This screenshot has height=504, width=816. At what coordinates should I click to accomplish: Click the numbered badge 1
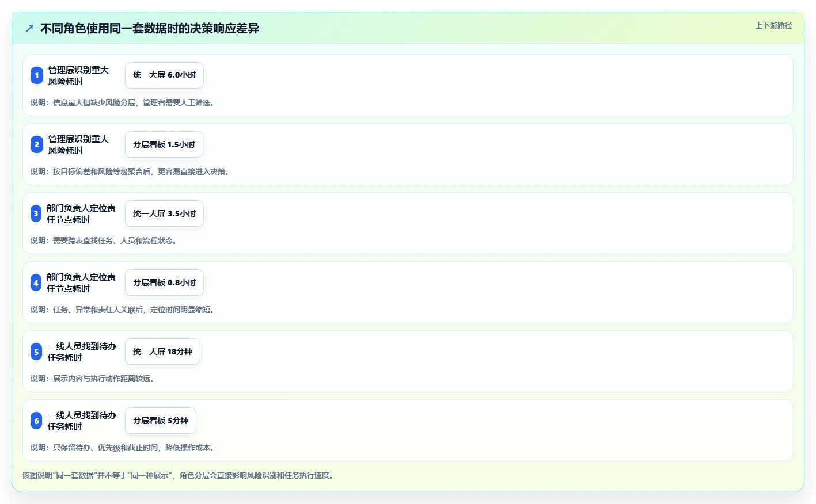[37, 75]
